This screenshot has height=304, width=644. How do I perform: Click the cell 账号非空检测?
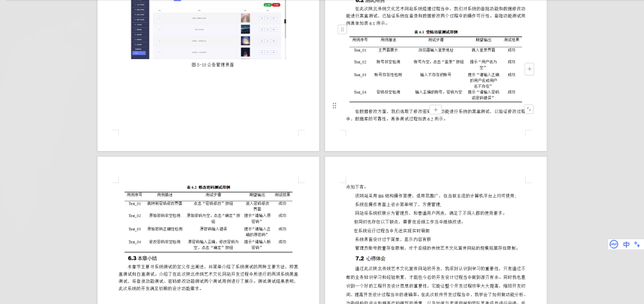click(x=388, y=62)
